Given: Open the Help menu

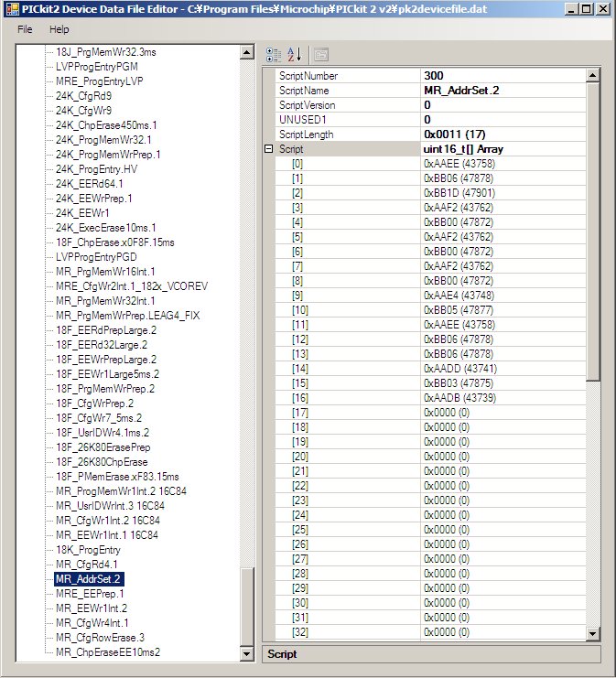Looking at the screenshot, I should [x=59, y=29].
